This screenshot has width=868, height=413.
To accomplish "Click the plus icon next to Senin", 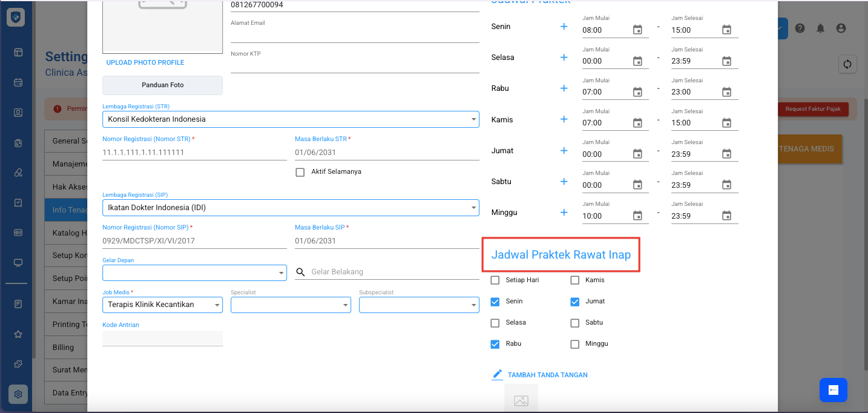I will 564,27.
